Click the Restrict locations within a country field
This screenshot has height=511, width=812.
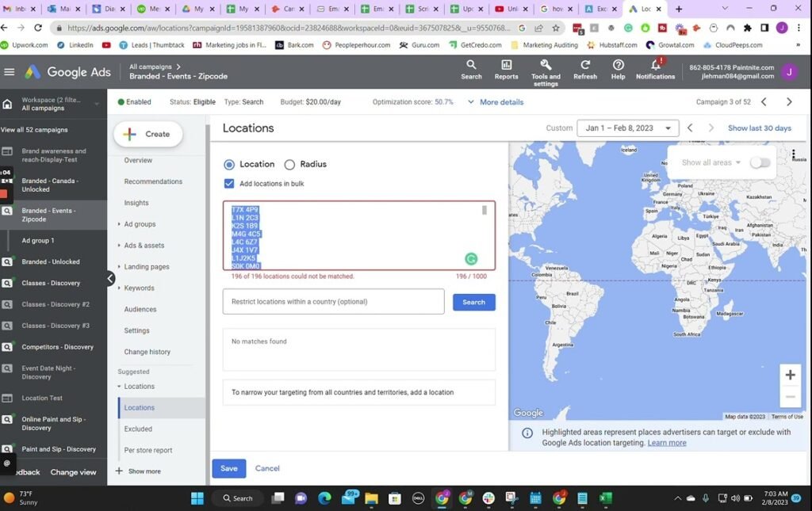(x=334, y=302)
